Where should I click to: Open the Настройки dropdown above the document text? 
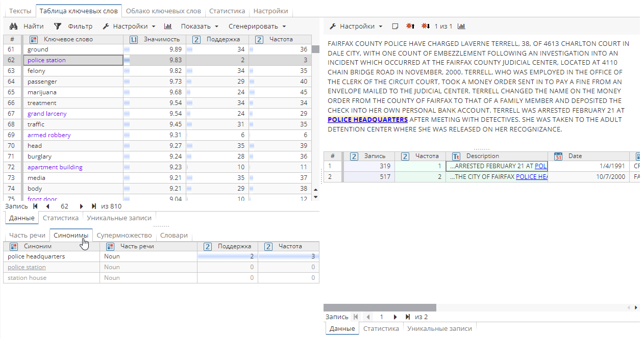tap(356, 26)
